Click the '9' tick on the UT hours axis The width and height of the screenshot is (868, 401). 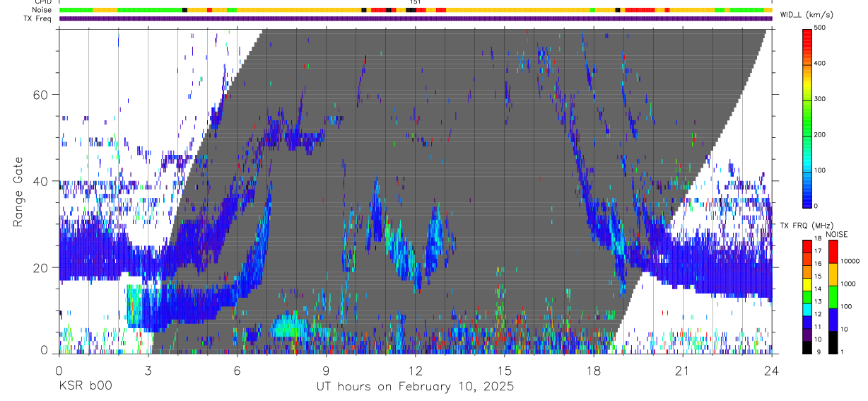(x=326, y=371)
